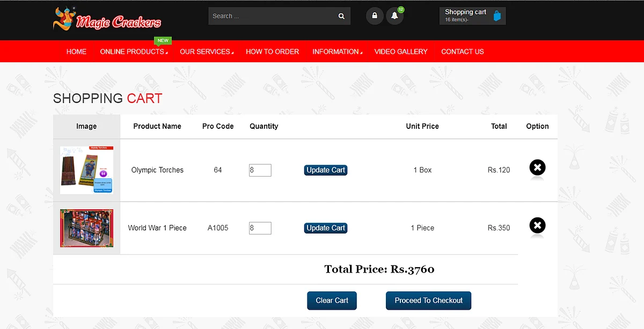Screen dimensions: 644x329
Task: Click the 1 Box unit price
Action: 422,170
